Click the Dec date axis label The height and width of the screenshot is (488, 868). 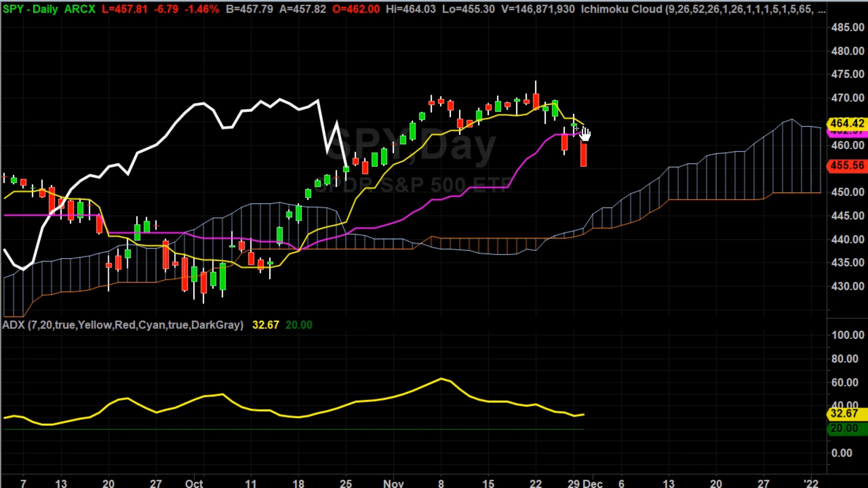[594, 483]
